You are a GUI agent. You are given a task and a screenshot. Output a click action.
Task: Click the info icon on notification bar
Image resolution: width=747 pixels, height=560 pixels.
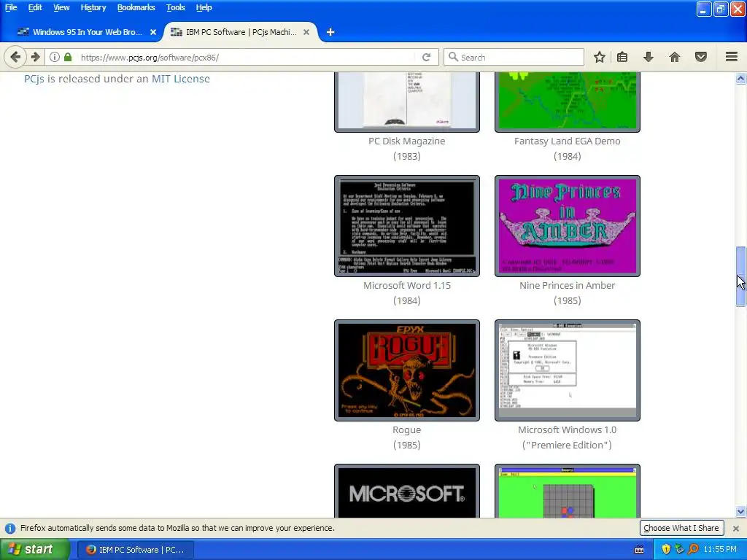click(10, 528)
